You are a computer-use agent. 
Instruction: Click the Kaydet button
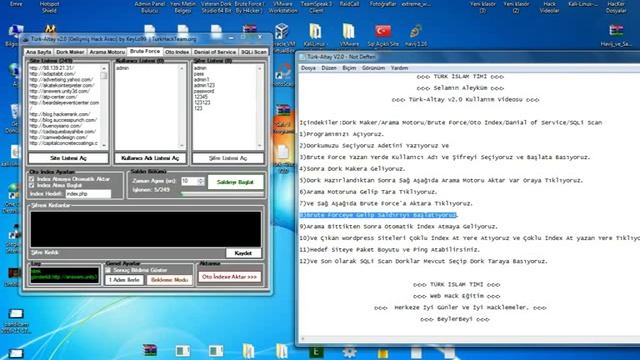[x=243, y=253]
